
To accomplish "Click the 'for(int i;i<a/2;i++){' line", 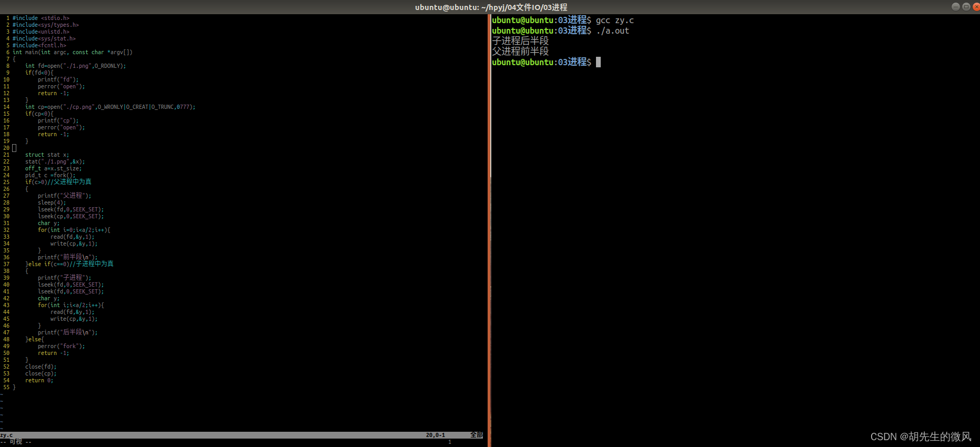I will click(x=71, y=305).
